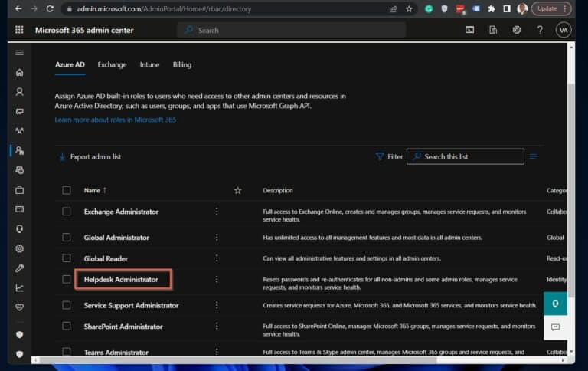
Task: Click the browser address bar URL
Action: [164, 8]
